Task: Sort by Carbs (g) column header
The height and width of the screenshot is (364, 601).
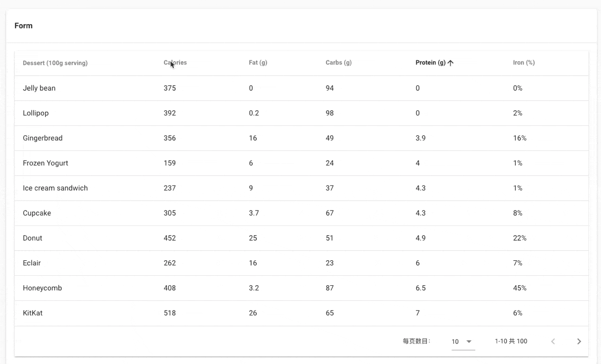Action: (339, 63)
